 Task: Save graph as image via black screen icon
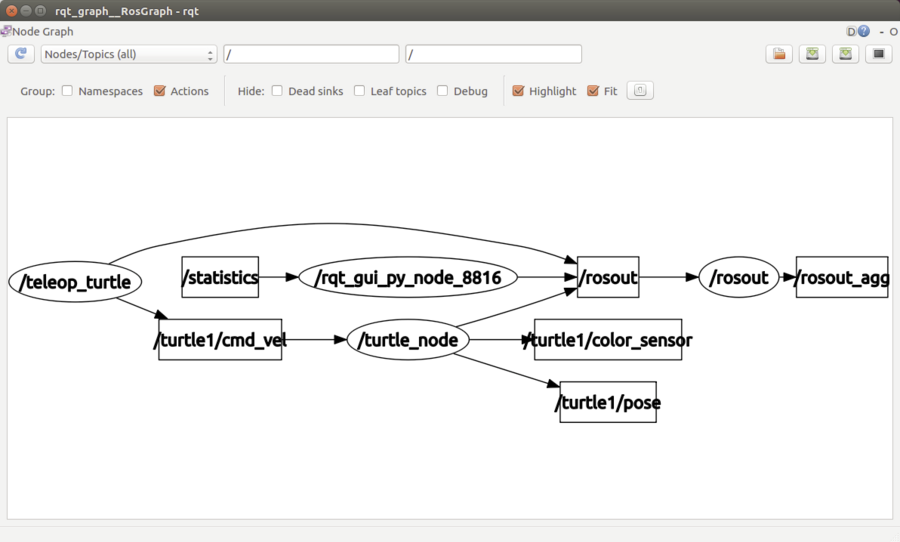click(x=879, y=54)
